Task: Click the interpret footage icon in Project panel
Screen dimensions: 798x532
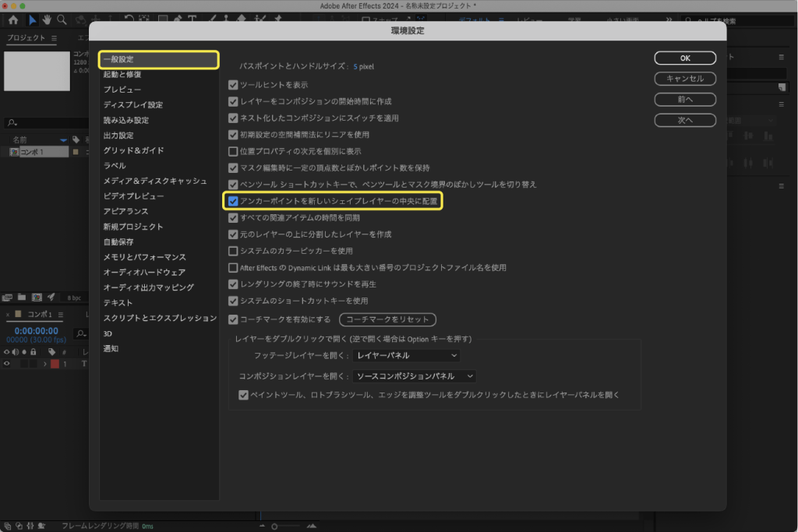Action: click(x=8, y=297)
